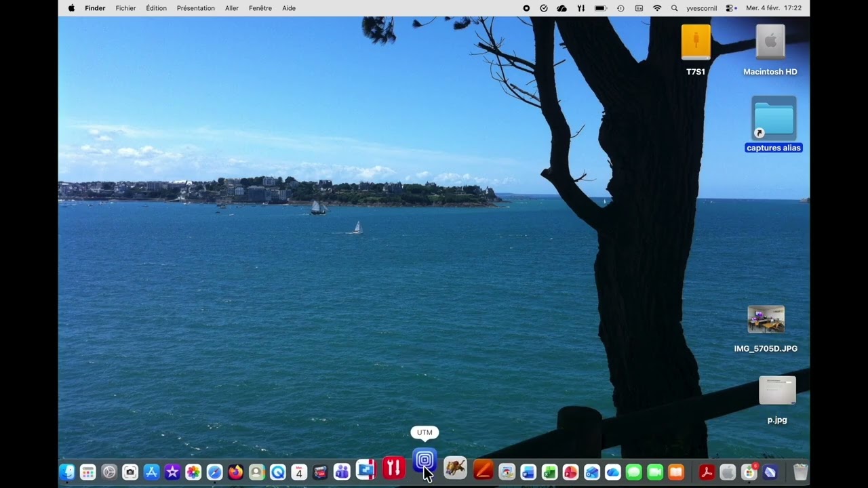Open the date and time Mer. 4 févr. 17:22

click(774, 8)
